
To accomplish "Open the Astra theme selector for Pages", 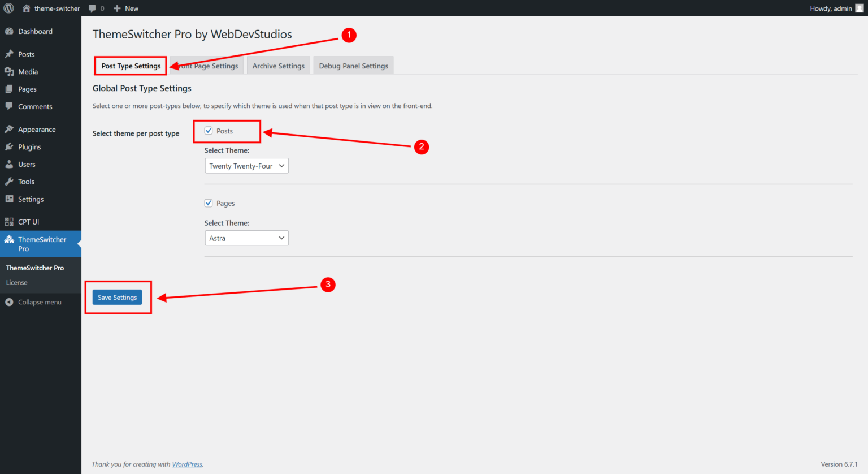I will [x=246, y=238].
